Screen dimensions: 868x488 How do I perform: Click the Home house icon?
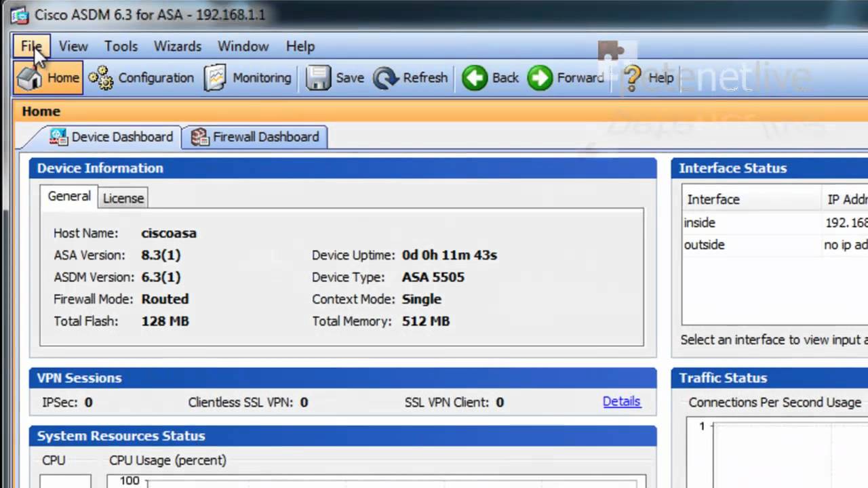pyautogui.click(x=29, y=78)
